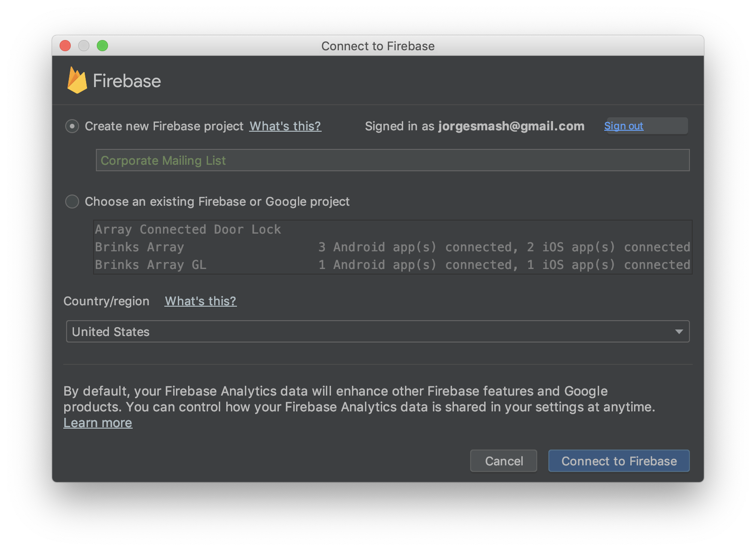Image resolution: width=756 pixels, height=551 pixels.
Task: Click the Corporate Mailing List name field
Action: pos(392,160)
